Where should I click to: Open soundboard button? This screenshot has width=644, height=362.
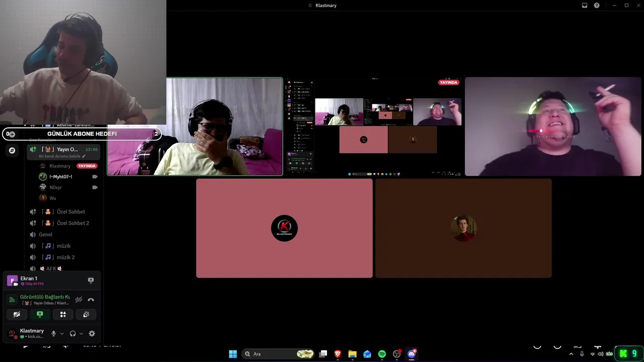(x=86, y=314)
